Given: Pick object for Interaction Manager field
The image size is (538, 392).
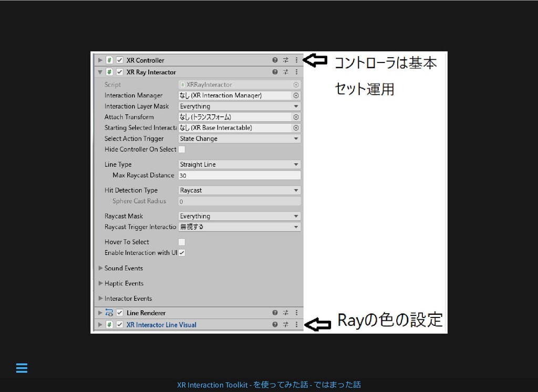Looking at the screenshot, I should [x=296, y=96].
